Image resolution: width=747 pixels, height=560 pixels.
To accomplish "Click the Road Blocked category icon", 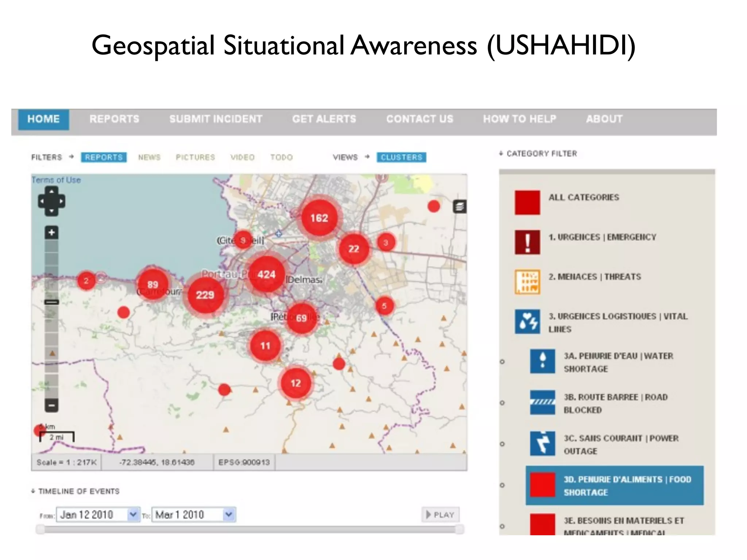I will pyautogui.click(x=542, y=402).
